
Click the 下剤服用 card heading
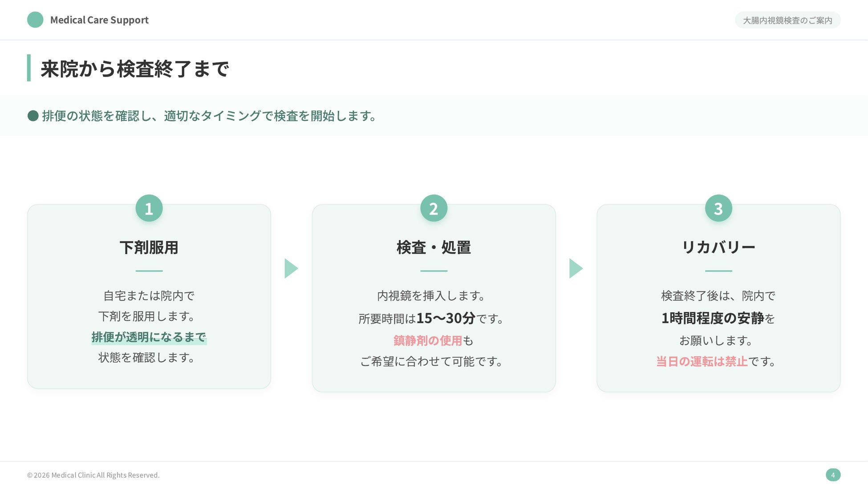pyautogui.click(x=149, y=247)
